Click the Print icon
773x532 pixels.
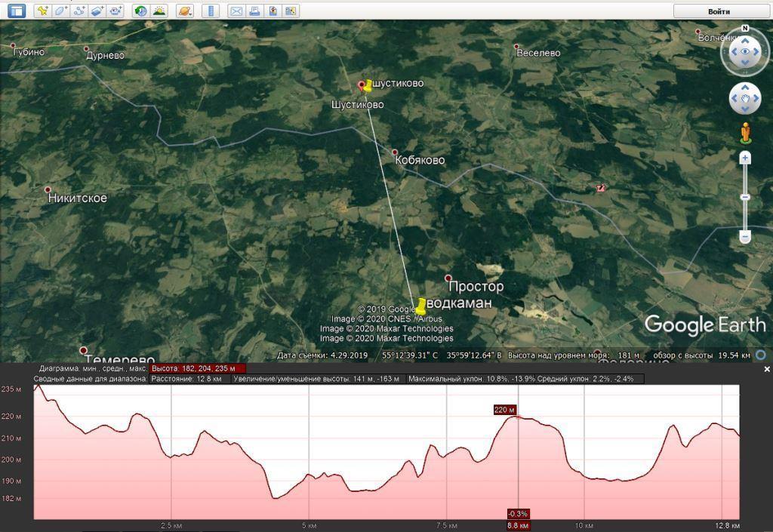254,11
